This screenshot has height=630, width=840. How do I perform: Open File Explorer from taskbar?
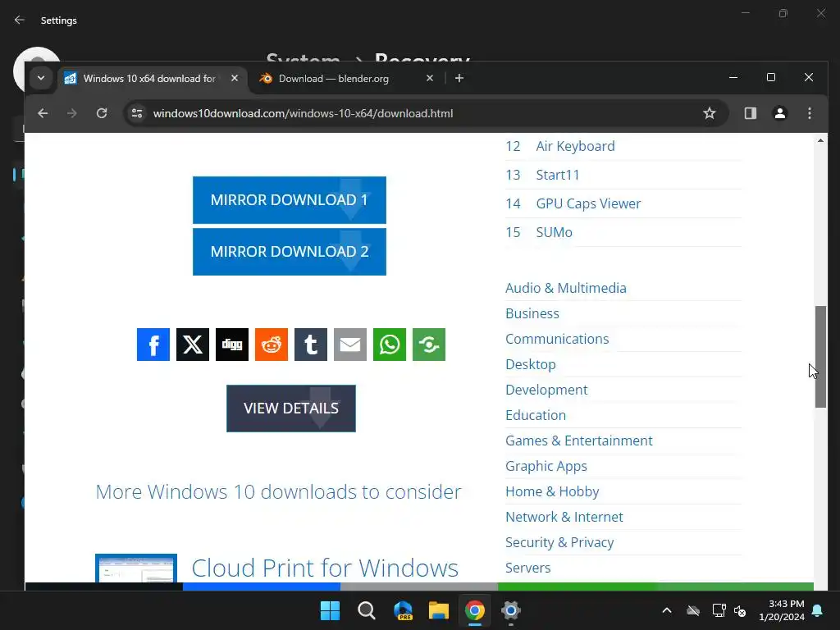click(439, 610)
